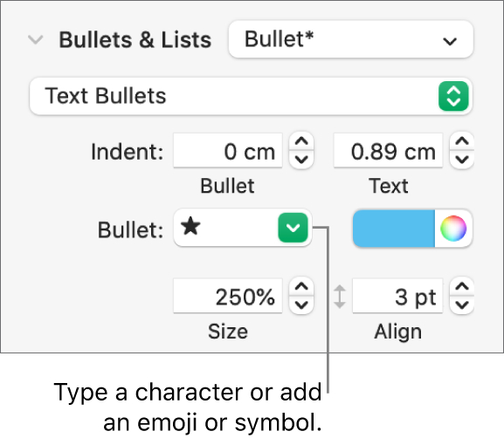Viewport: 504px width, 445px height.
Task: Collapse the Bullets & Lists section
Action: click(x=35, y=40)
